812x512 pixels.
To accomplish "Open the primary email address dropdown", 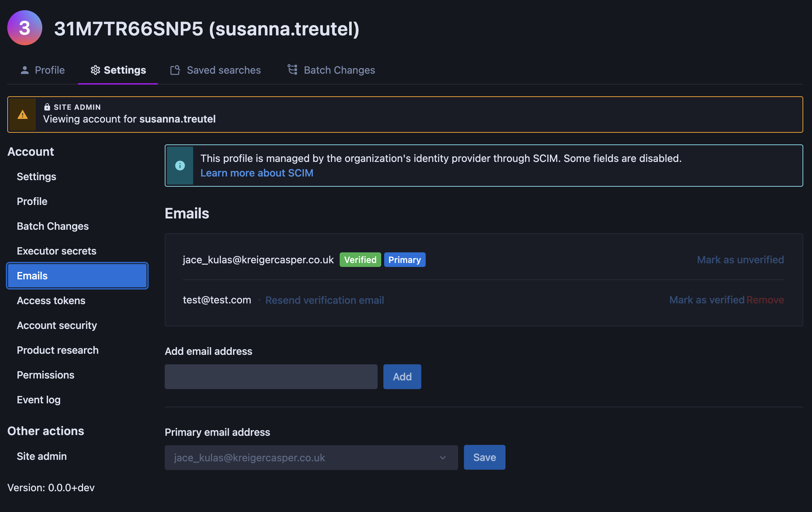I will coord(311,458).
